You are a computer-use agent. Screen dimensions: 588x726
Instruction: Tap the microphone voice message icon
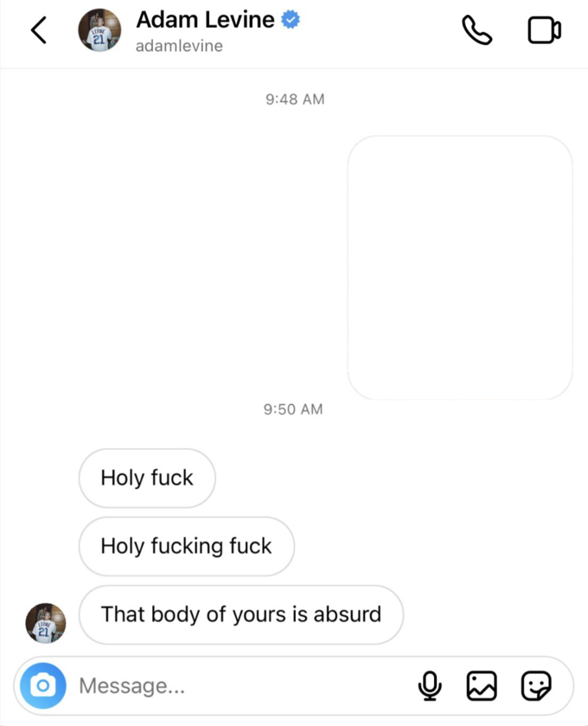(430, 685)
